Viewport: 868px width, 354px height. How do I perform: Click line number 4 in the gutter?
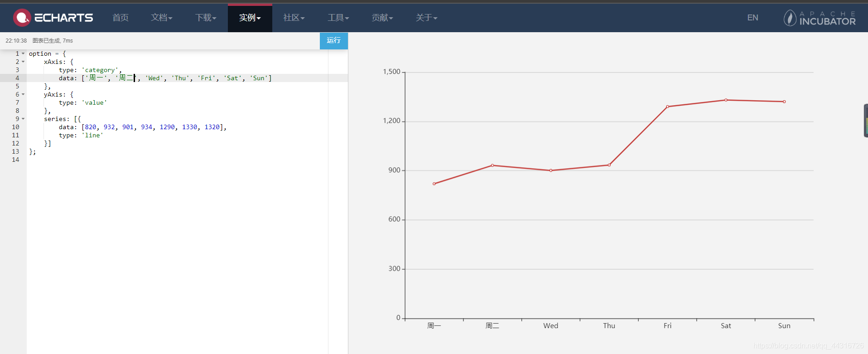tap(17, 78)
